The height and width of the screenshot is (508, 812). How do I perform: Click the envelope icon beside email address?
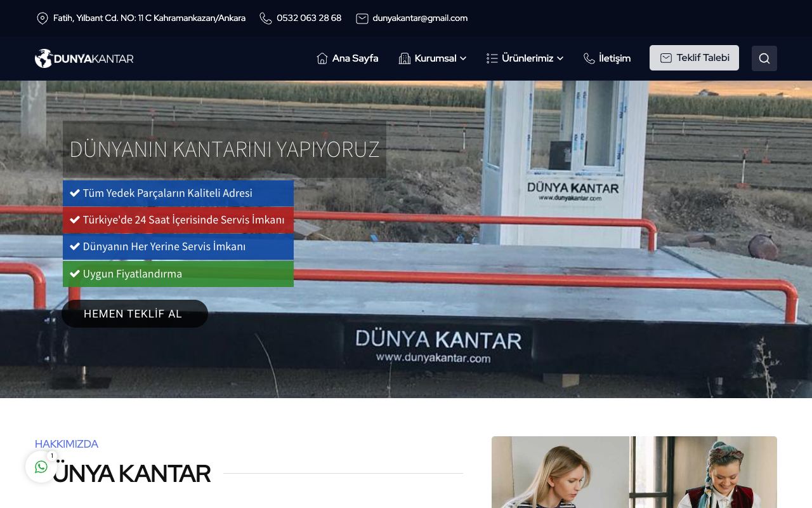[x=362, y=18]
